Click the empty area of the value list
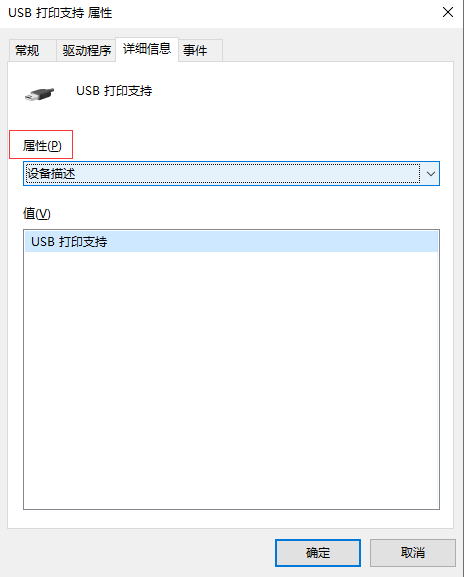 click(x=231, y=379)
